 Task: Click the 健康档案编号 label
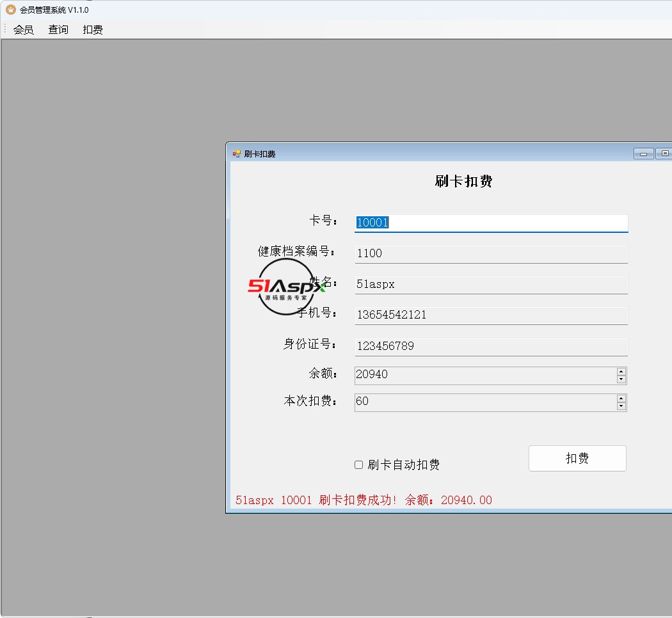296,251
